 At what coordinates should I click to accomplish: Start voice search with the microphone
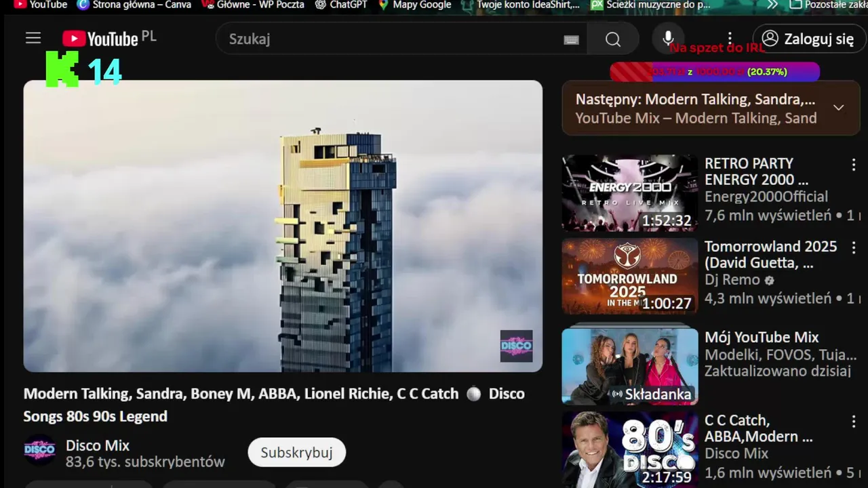(668, 39)
